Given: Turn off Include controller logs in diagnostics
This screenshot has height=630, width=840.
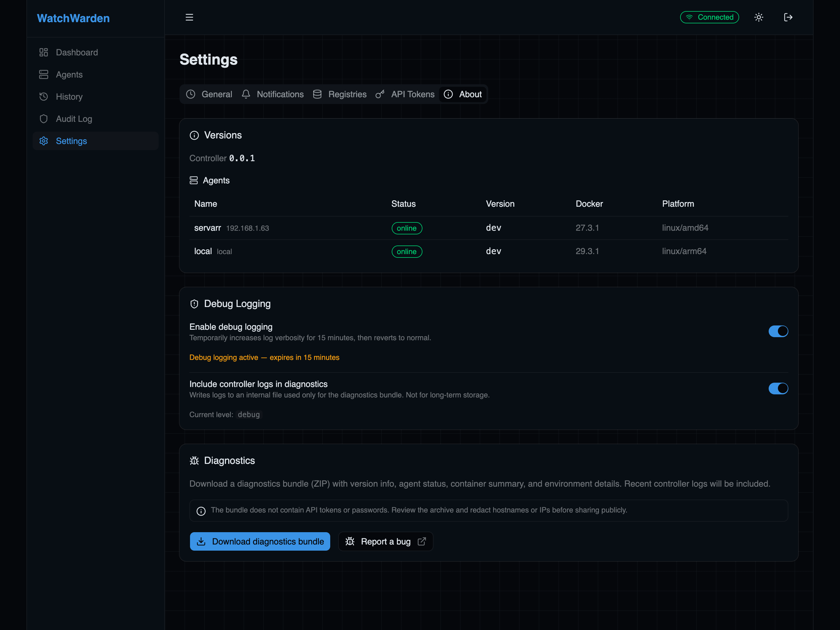Looking at the screenshot, I should tap(778, 388).
